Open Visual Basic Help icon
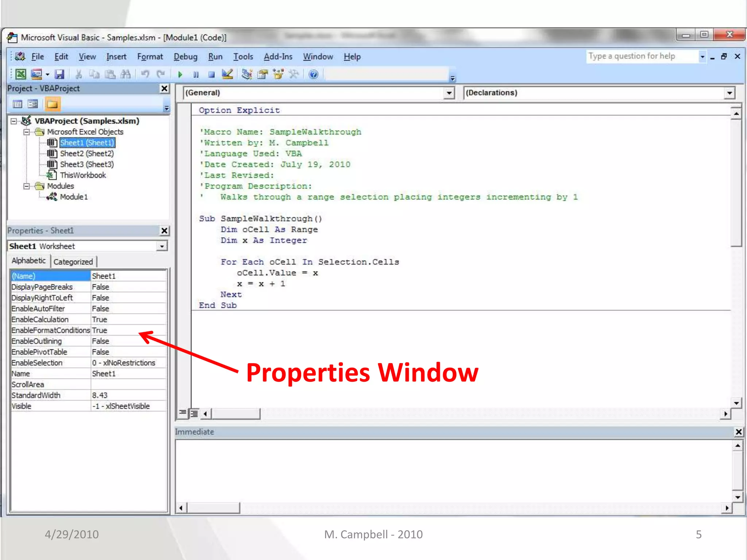The image size is (747, 560). tap(313, 74)
